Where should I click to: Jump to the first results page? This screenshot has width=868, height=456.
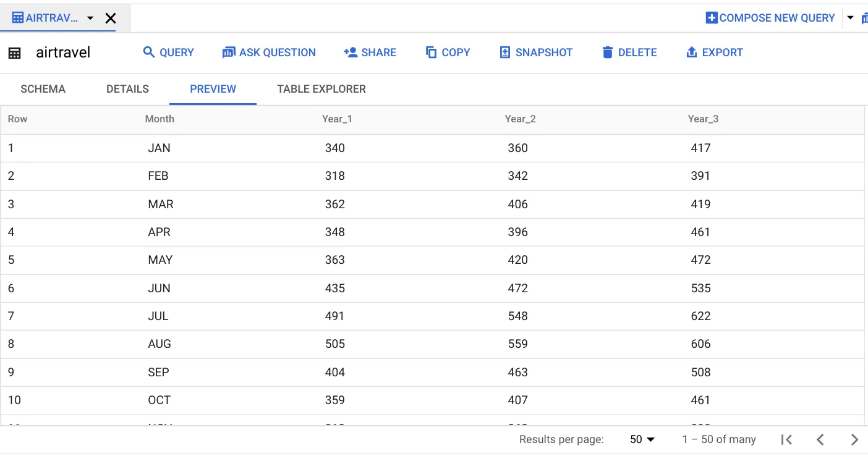(x=786, y=439)
